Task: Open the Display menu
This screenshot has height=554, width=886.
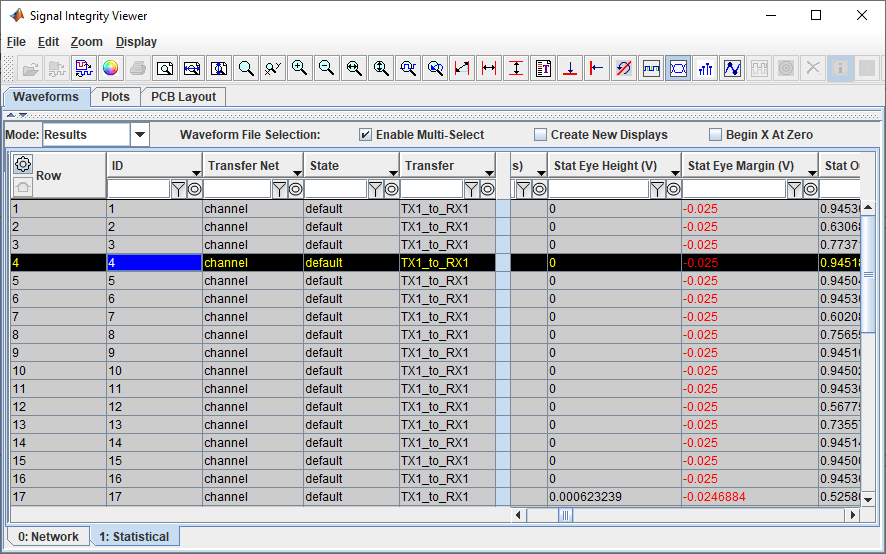Action: (x=136, y=42)
